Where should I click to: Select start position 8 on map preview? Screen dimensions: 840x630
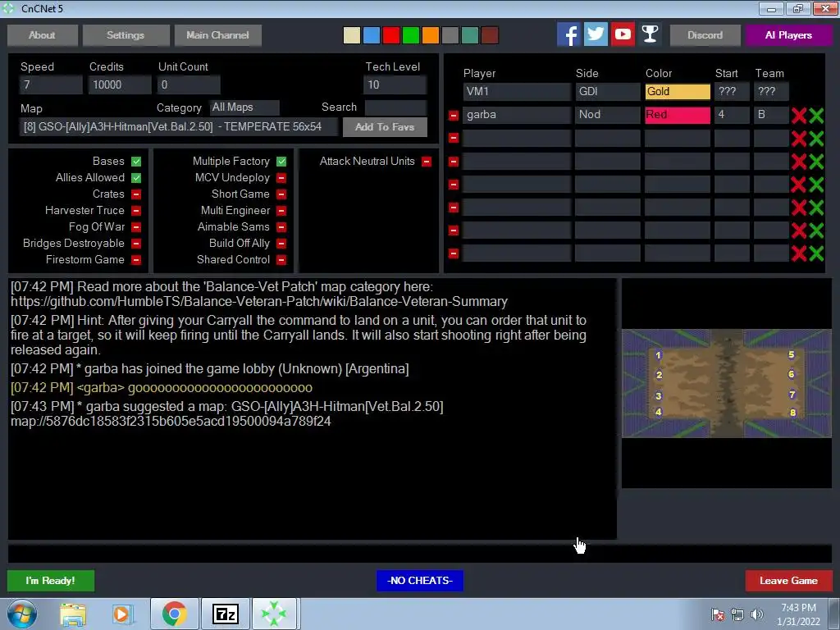pos(792,413)
